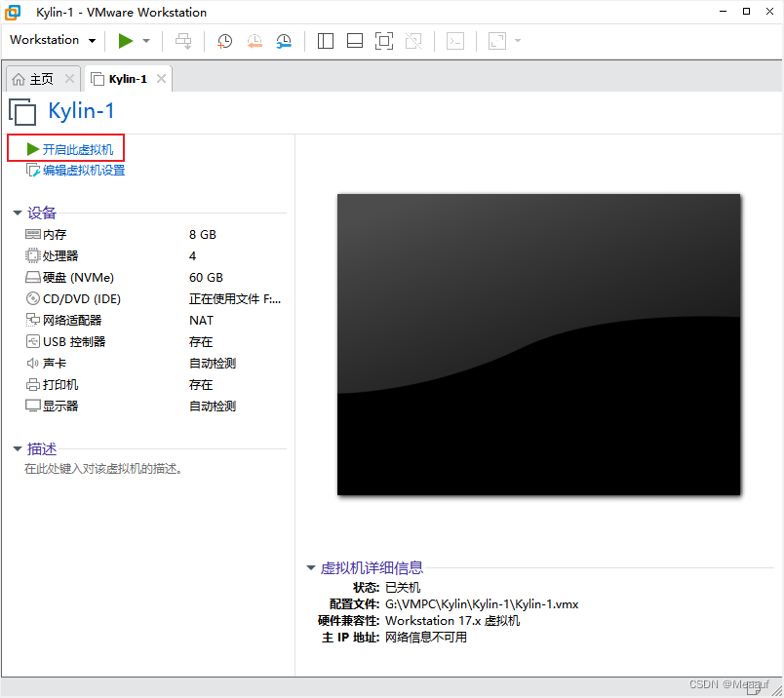
Task: Click the console view toolbar icon
Action: pyautogui.click(x=455, y=41)
